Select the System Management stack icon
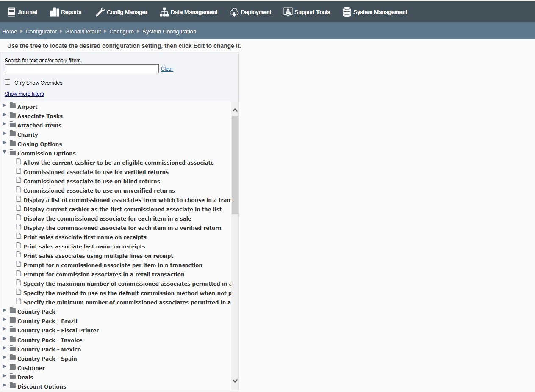This screenshot has width=535, height=392. click(x=346, y=12)
